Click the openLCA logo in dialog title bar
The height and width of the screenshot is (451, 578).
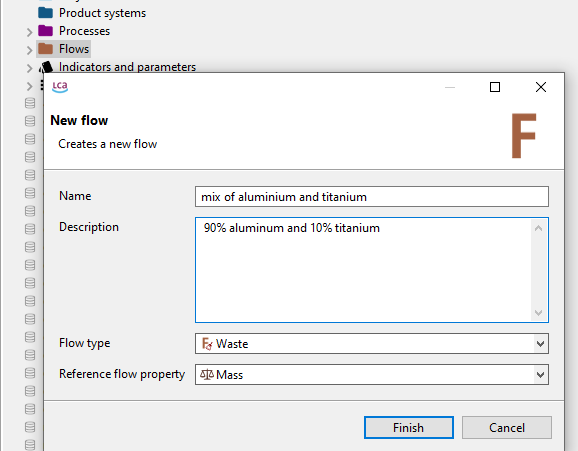tap(60, 87)
